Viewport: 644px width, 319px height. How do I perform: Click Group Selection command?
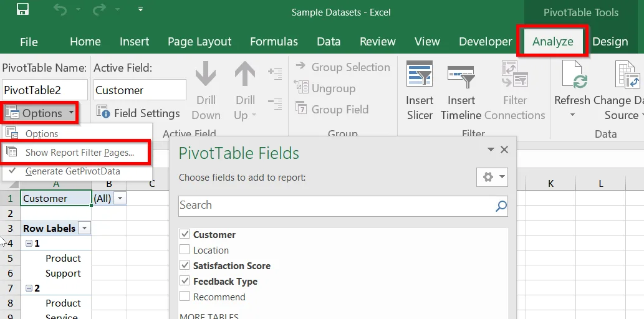(342, 67)
